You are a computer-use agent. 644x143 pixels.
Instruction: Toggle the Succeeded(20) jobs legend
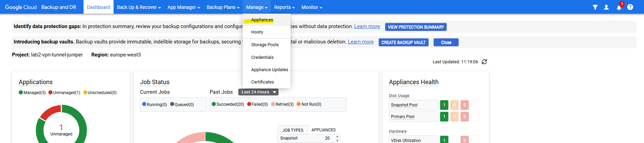[x=228, y=104]
